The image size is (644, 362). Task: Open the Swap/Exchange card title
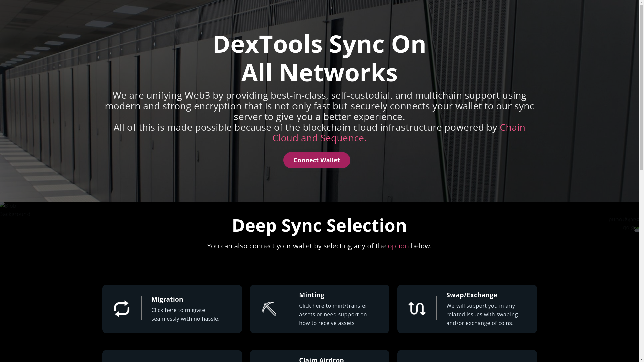(x=472, y=295)
